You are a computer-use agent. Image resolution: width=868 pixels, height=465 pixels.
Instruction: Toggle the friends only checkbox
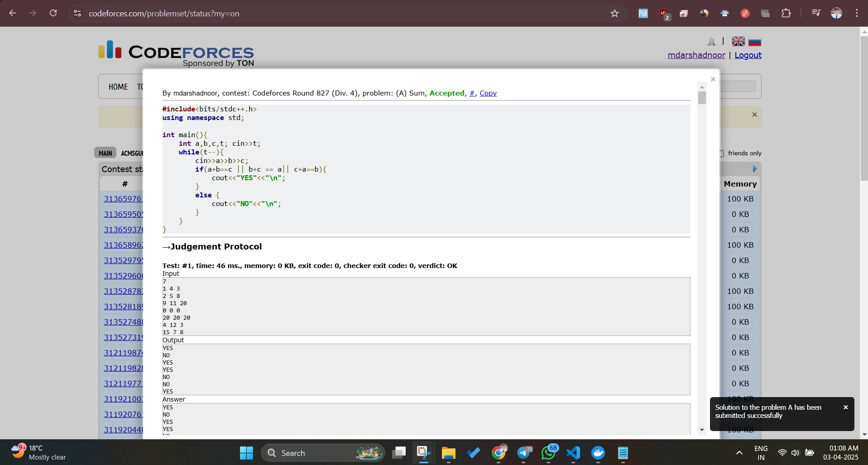tap(721, 153)
